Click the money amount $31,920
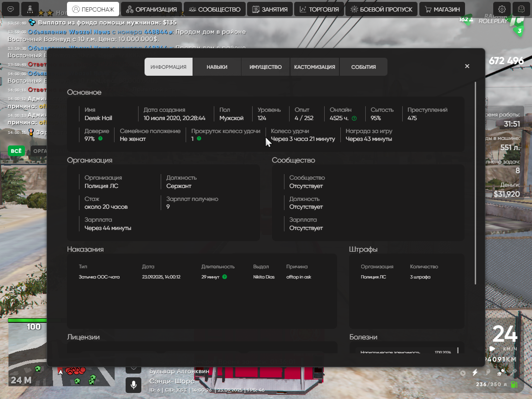 [507, 194]
